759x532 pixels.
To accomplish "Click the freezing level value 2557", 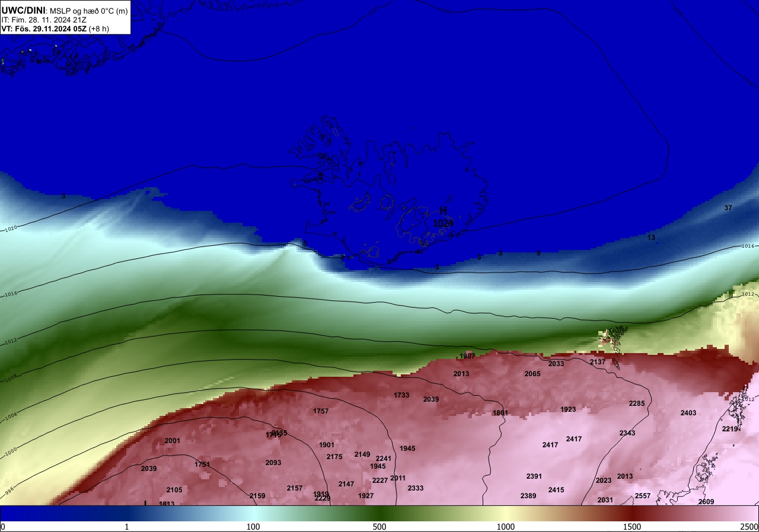I will pos(643,496).
